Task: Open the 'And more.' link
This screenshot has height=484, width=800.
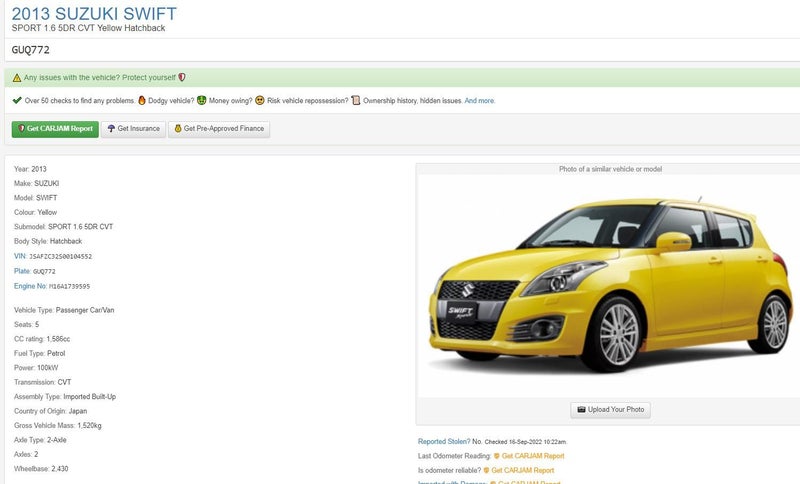Action: (480, 100)
